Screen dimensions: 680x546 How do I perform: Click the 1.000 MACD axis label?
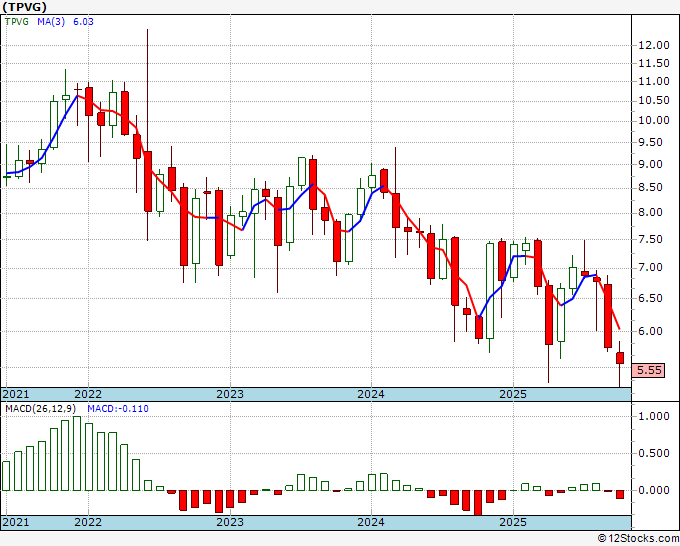coord(654,416)
